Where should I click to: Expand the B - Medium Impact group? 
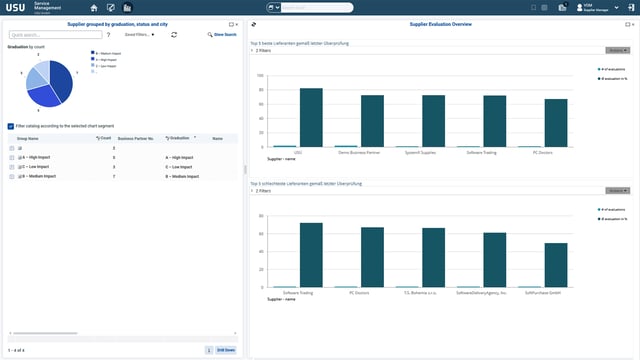(x=20, y=177)
